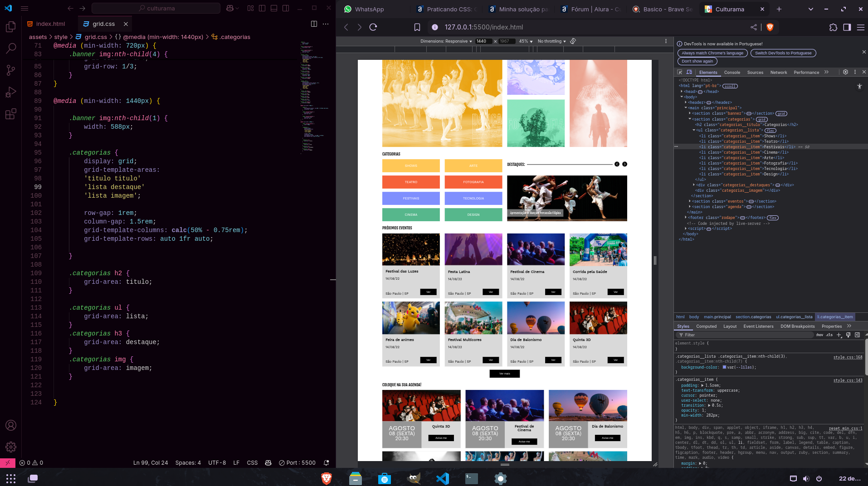The height and width of the screenshot is (486, 868).
Task: Click the Festival das Luzes thumbnail
Action: pos(411,249)
